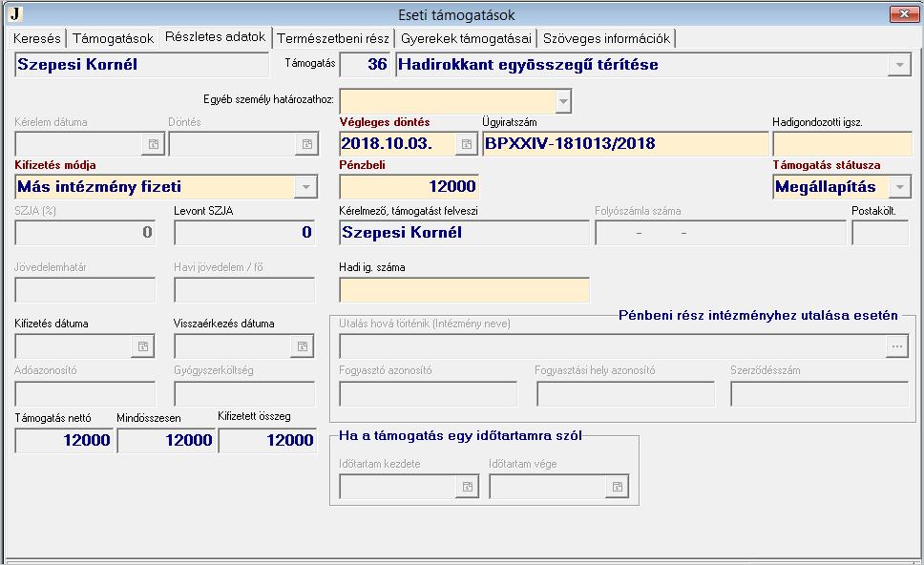Viewport: 924px width, 565px height.
Task: Open the Szöveges információk tab
Action: (606, 38)
